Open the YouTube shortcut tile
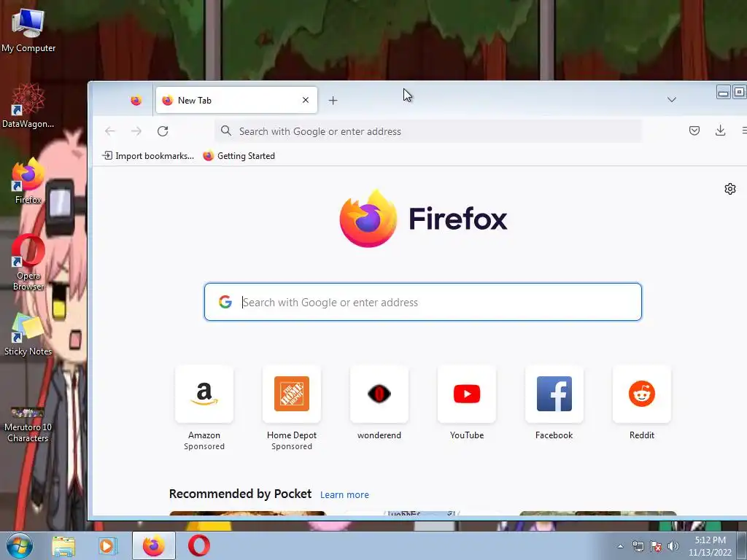Image resolution: width=747 pixels, height=560 pixels. pyautogui.click(x=467, y=394)
